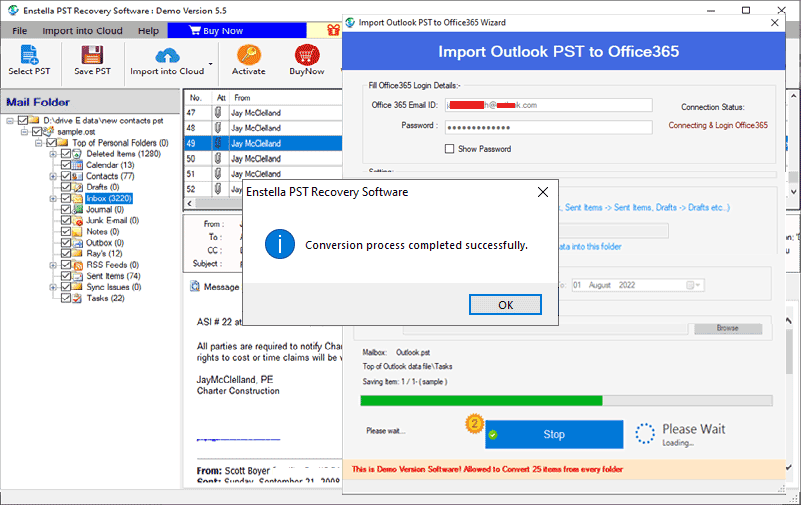Click the BuyNow shopping cart icon

coord(306,56)
